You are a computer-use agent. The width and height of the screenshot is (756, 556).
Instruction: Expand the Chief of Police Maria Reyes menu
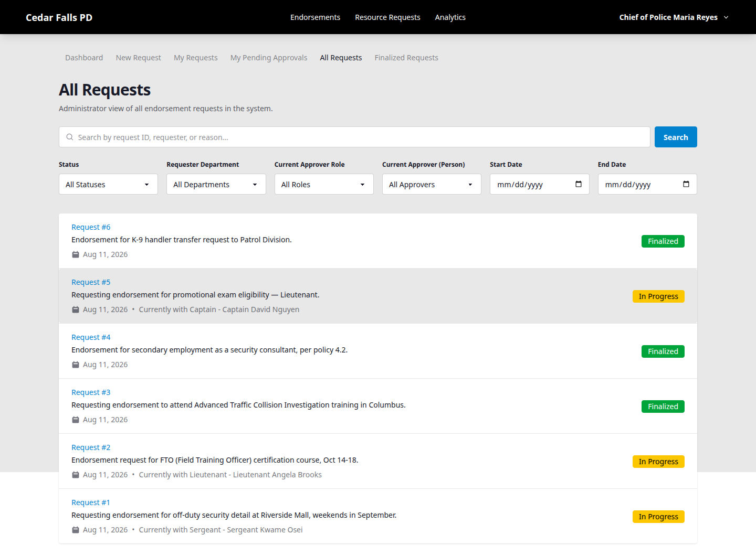coord(674,17)
